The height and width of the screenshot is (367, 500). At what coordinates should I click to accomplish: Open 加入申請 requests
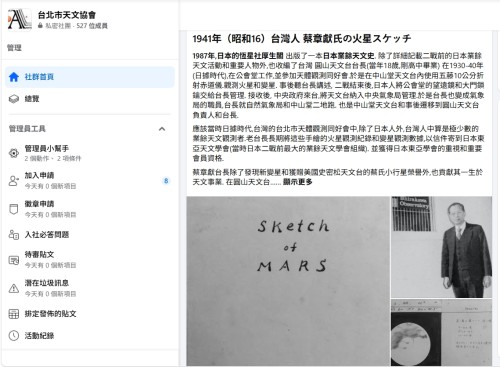(90, 181)
